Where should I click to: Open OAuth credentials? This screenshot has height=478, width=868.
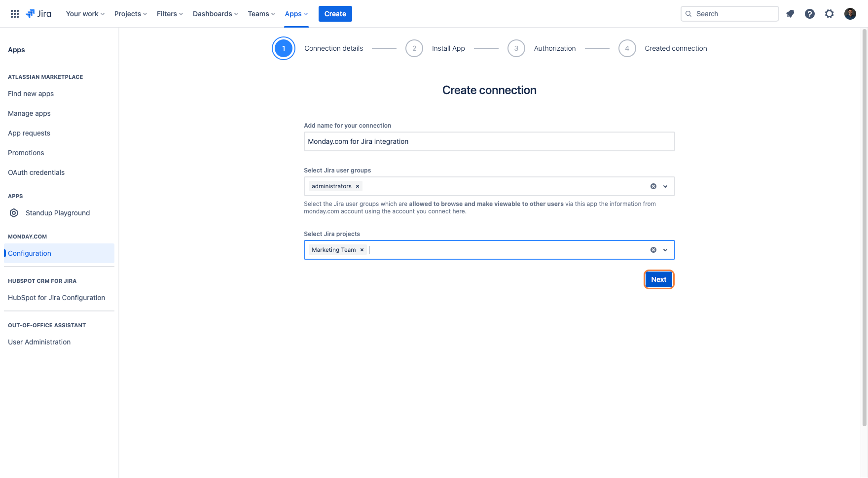[x=36, y=172]
